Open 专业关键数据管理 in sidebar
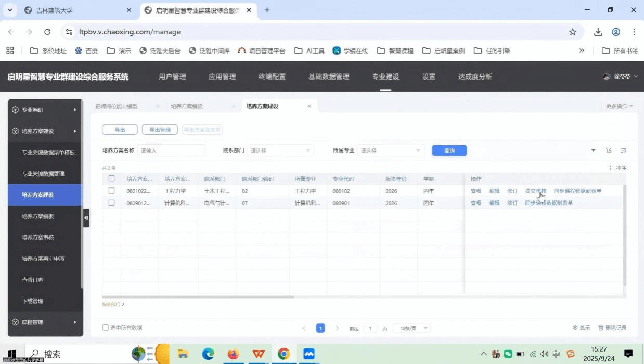The width and height of the screenshot is (644, 364). pyautogui.click(x=43, y=173)
